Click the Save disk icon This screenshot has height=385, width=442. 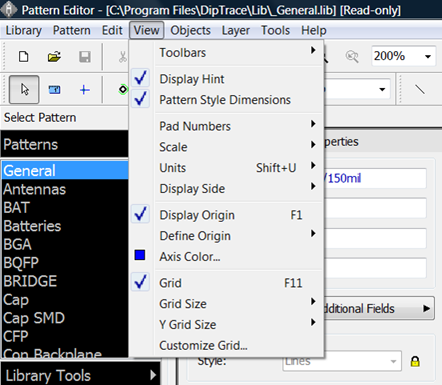click(85, 57)
